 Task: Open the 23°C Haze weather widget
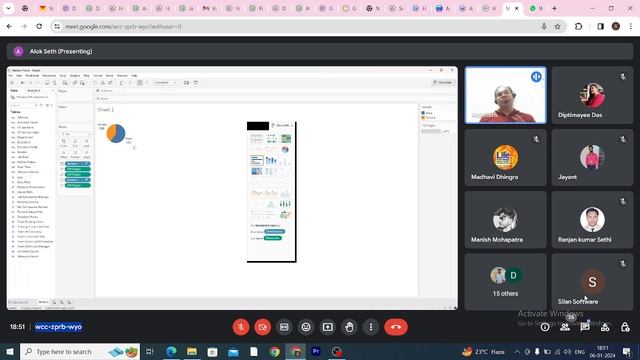(x=483, y=351)
